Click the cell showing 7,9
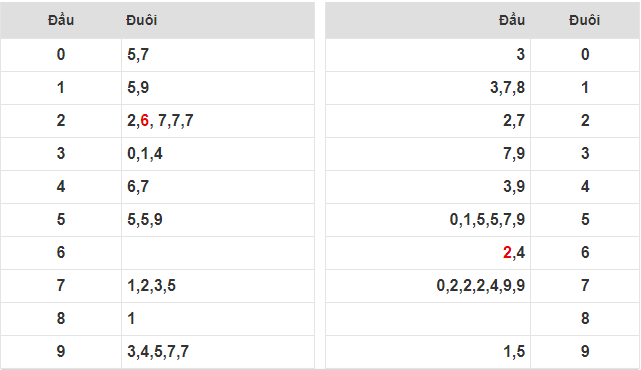641x370 pixels. tap(428, 154)
